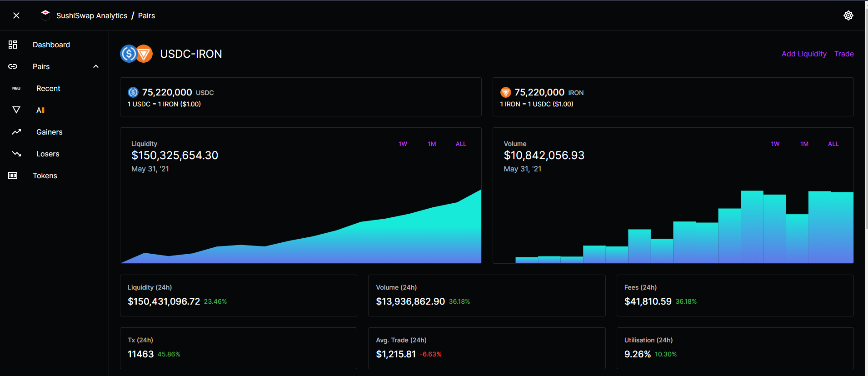The width and height of the screenshot is (868, 376).
Task: Set Volume chart to 1M
Action: [x=804, y=144]
